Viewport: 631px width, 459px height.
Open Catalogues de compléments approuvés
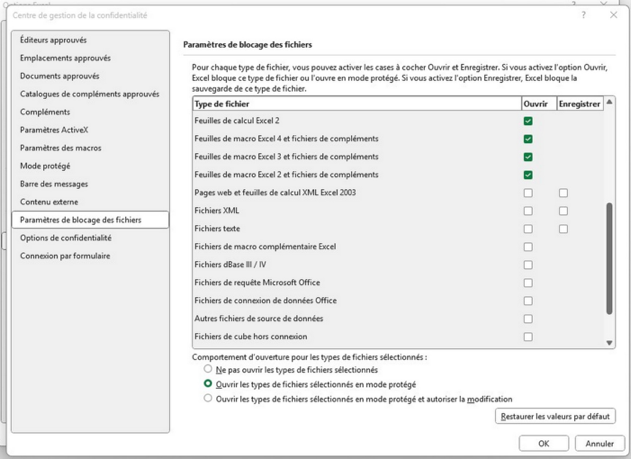(x=90, y=94)
